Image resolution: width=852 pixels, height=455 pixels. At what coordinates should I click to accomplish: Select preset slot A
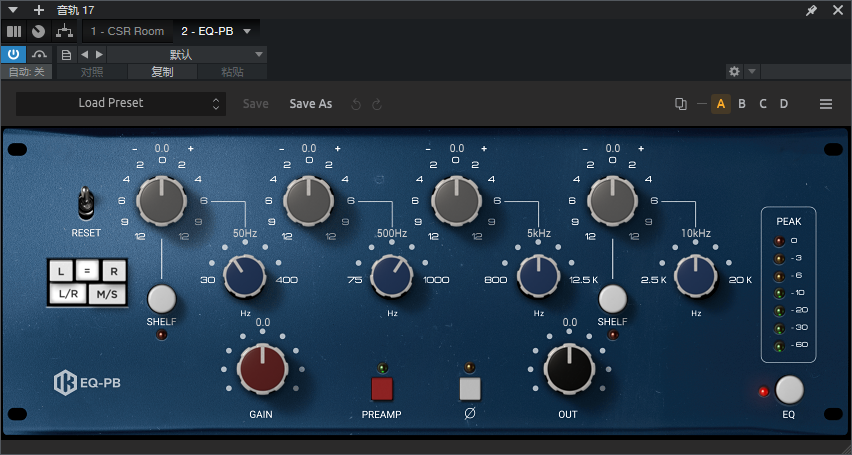pyautogui.click(x=721, y=104)
